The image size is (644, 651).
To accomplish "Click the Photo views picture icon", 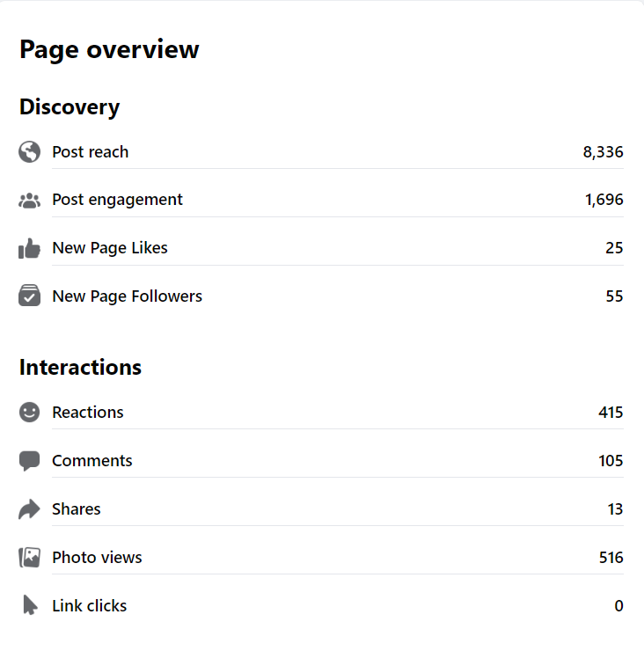I will click(29, 558).
